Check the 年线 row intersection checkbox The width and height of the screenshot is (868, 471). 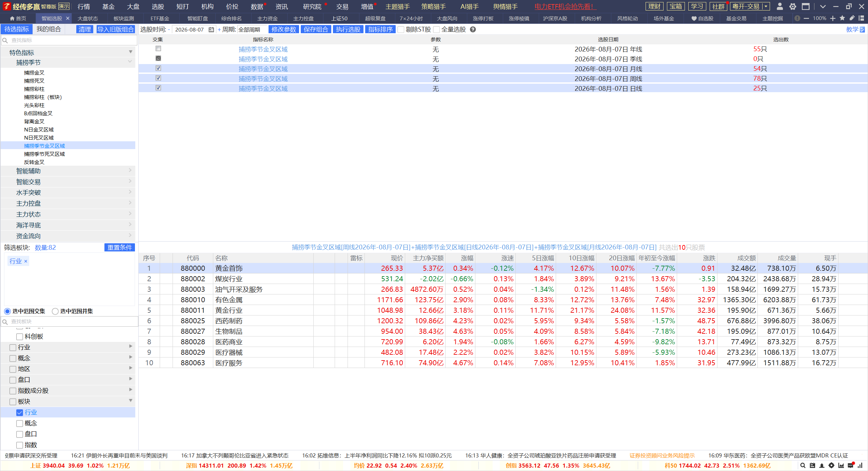(158, 49)
